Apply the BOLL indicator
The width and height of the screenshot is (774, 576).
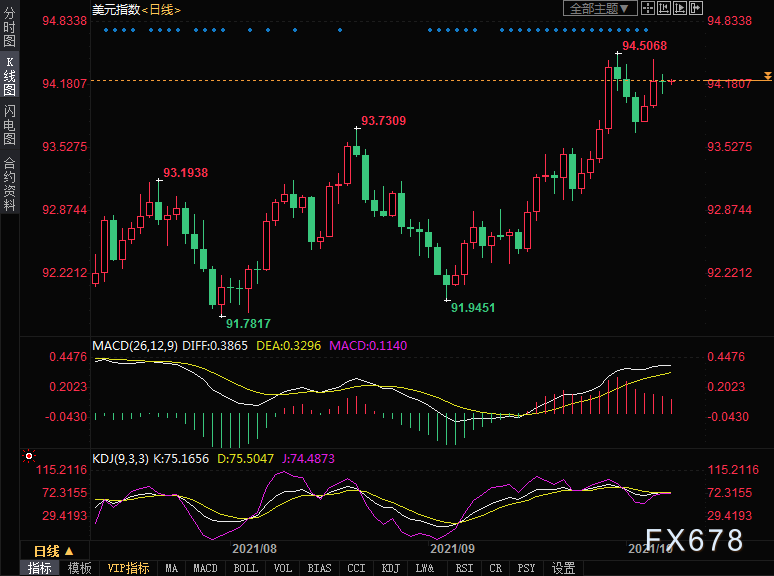pyautogui.click(x=245, y=568)
